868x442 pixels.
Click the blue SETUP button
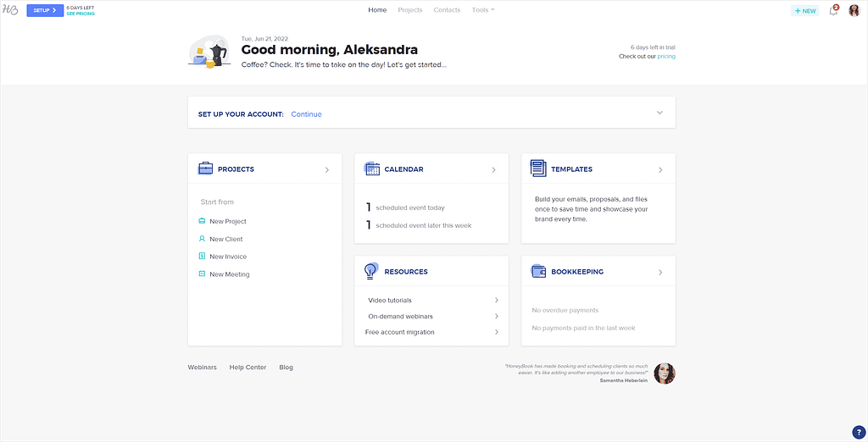(45, 10)
